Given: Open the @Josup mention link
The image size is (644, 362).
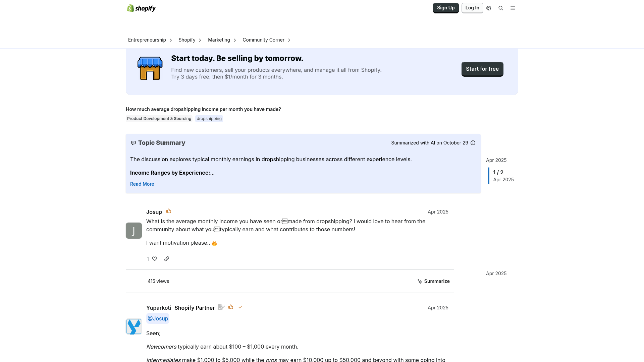Looking at the screenshot, I should [x=158, y=318].
